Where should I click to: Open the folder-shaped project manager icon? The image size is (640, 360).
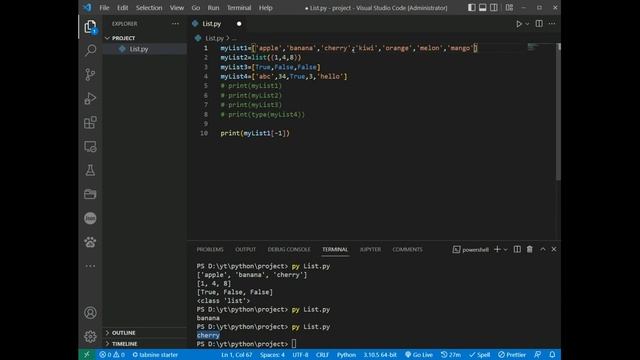[x=90, y=194]
